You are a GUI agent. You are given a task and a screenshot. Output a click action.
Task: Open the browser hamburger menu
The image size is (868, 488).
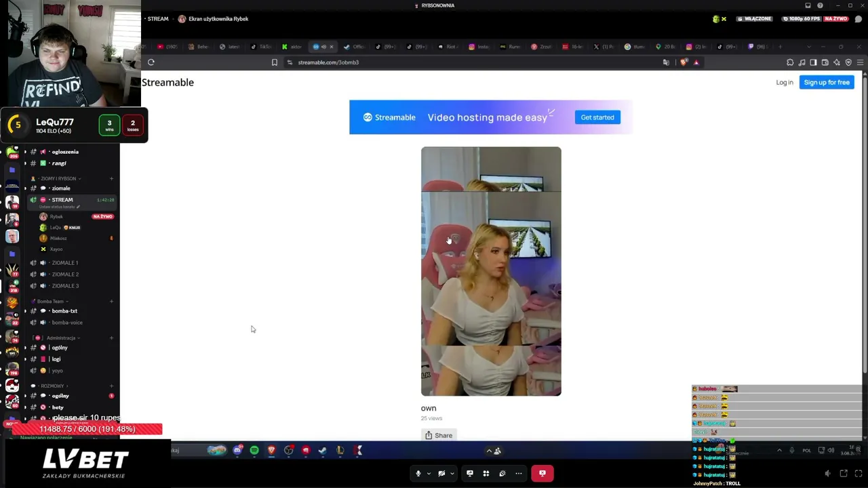click(x=860, y=62)
